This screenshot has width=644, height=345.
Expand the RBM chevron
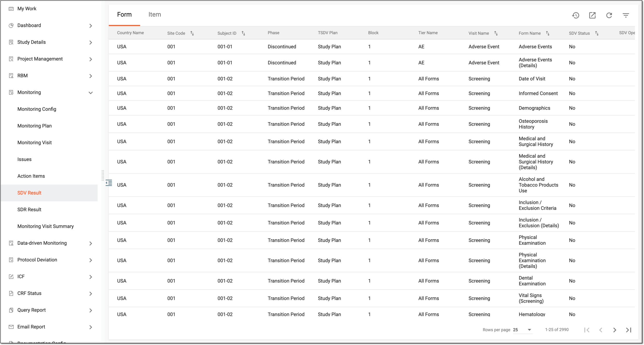(x=91, y=76)
